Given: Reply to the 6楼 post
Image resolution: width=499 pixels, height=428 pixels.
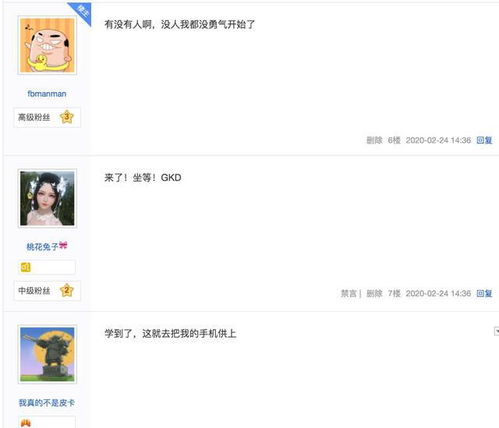Looking at the screenshot, I should [484, 140].
